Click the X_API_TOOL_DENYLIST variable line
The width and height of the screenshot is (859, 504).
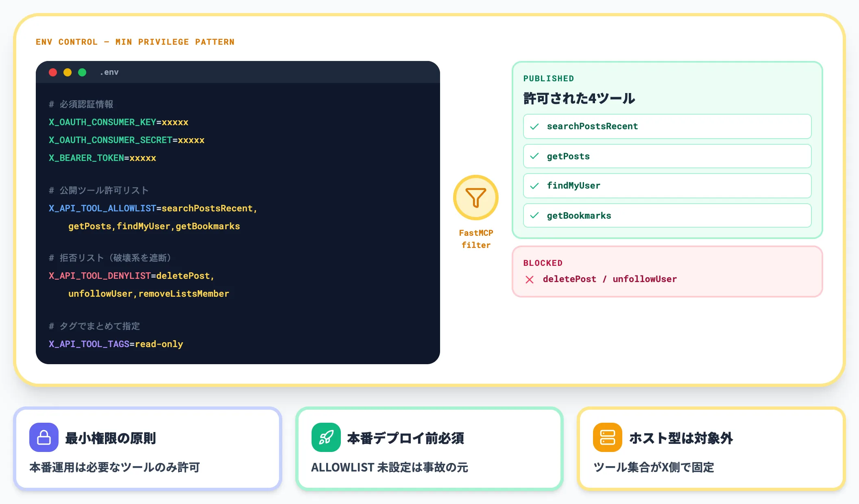(131, 276)
